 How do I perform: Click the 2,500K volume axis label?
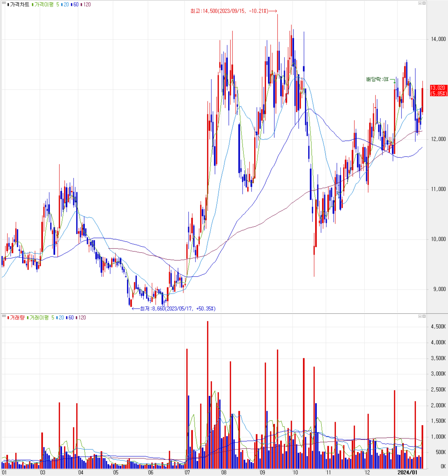click(438, 390)
